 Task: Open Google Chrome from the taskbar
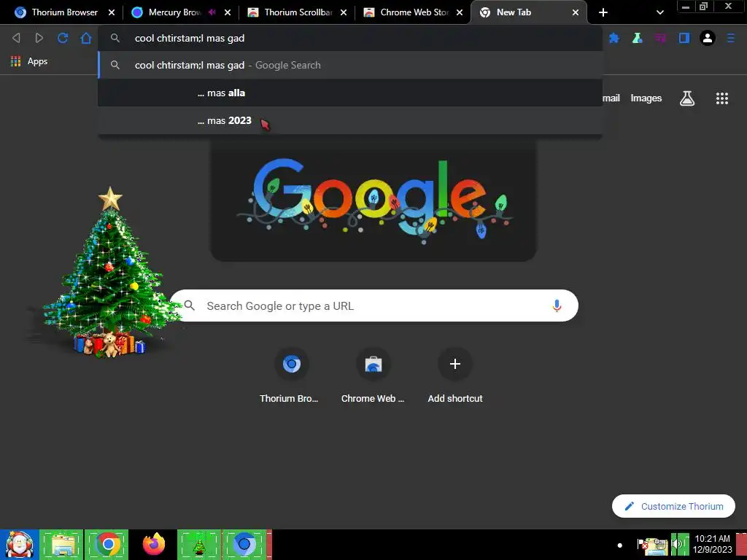pyautogui.click(x=107, y=544)
